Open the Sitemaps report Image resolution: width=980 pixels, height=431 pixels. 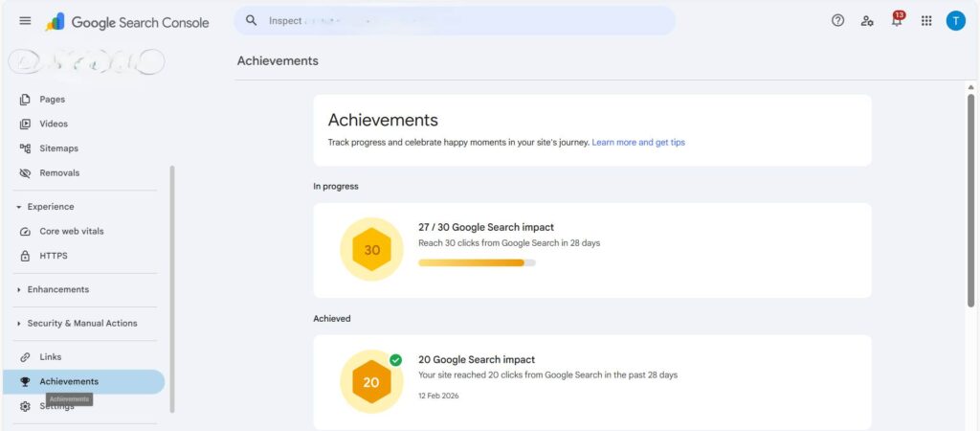click(x=58, y=148)
